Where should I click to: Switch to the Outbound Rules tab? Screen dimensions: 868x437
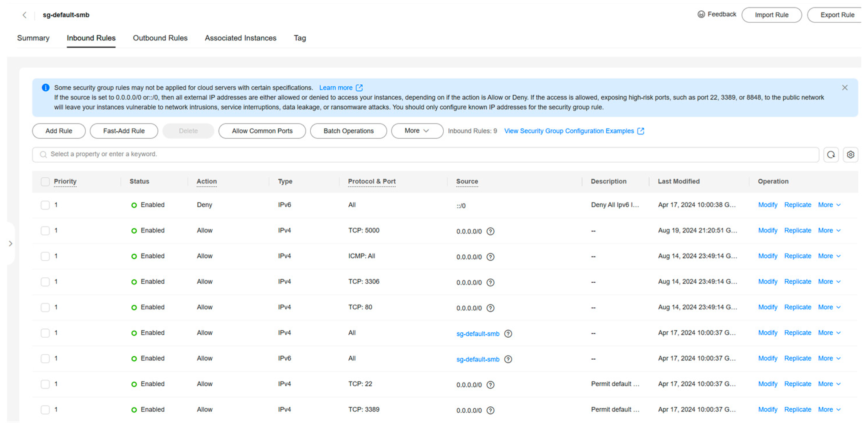[x=160, y=38]
